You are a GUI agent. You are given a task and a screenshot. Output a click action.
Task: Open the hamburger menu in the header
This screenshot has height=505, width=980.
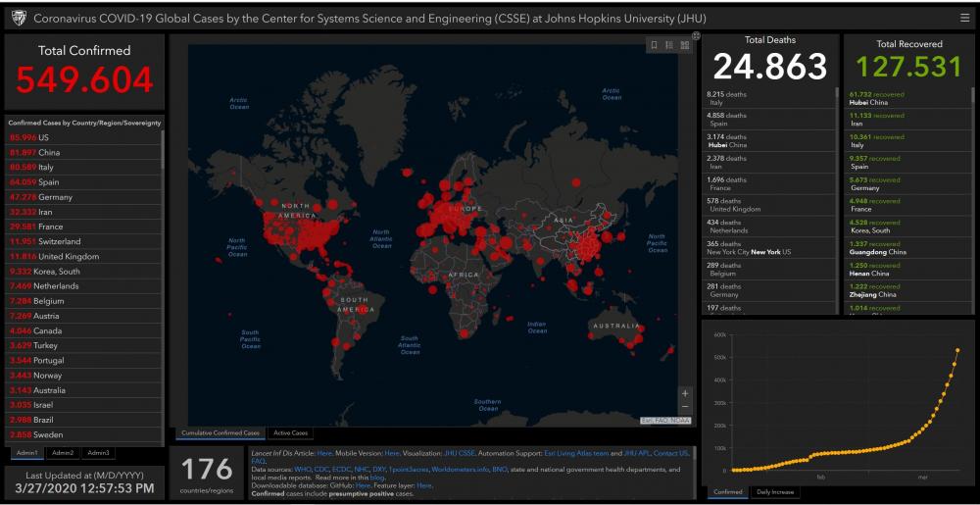964,18
